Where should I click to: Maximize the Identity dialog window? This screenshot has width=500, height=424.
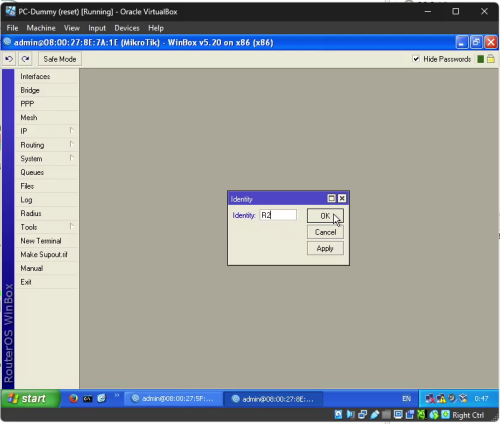(331, 198)
